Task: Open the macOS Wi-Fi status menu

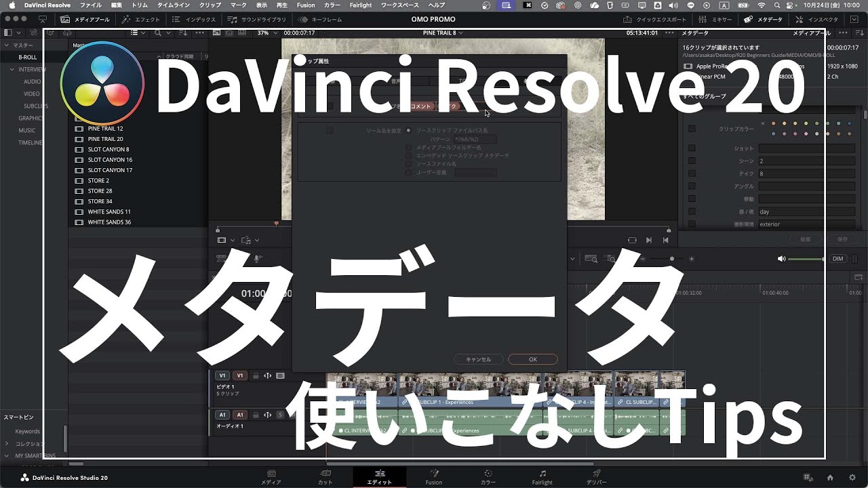Action: click(761, 5)
